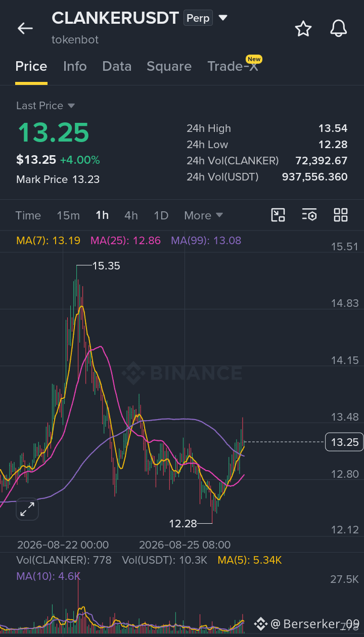Open the chart drawing tools icon
364x637 pixels.
pos(278,215)
